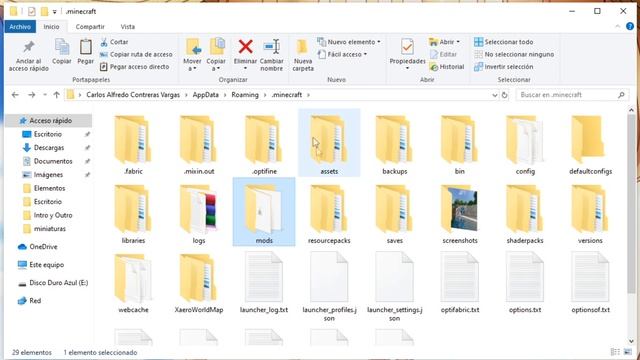This screenshot has width=640, height=360.
Task: Go up one folder level
Action: point(57,95)
